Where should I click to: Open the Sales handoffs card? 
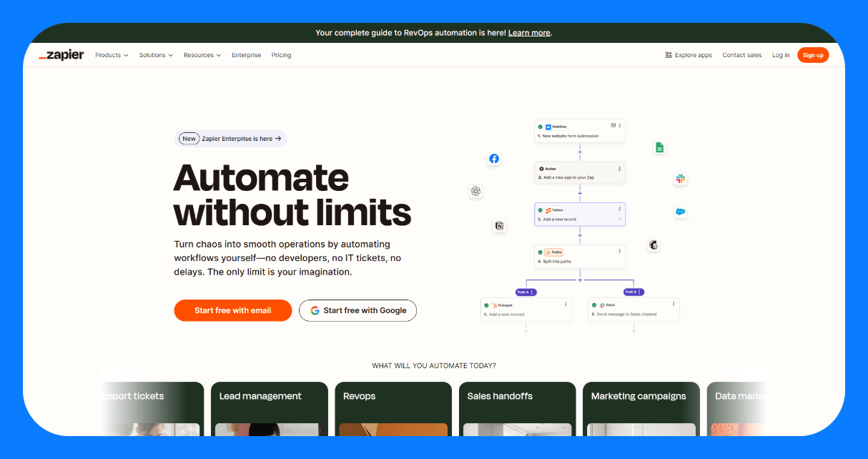pyautogui.click(x=517, y=409)
